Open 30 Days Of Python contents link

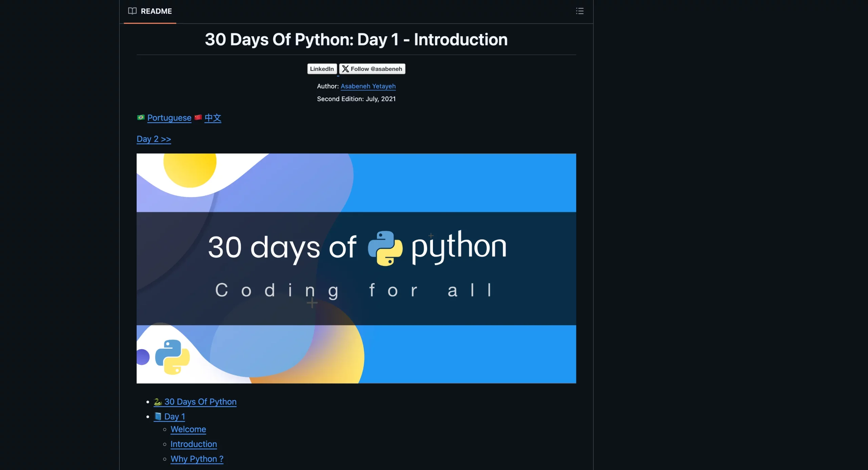point(195,402)
